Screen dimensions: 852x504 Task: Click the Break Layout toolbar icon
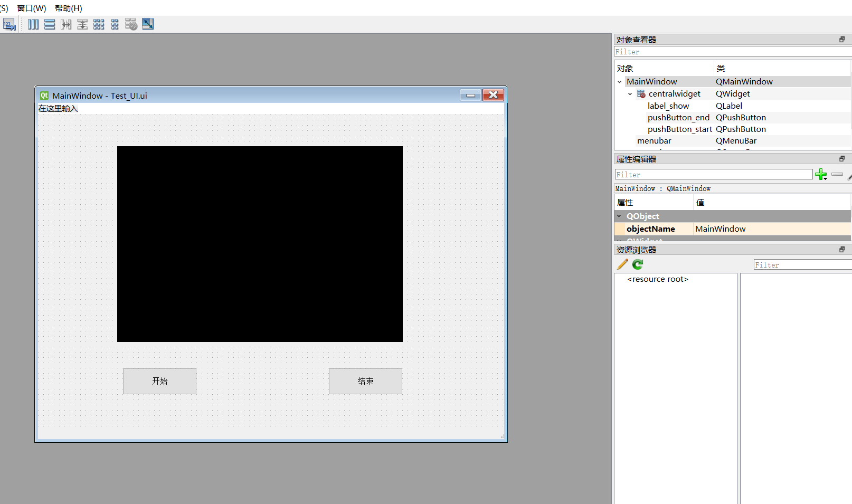pos(131,24)
